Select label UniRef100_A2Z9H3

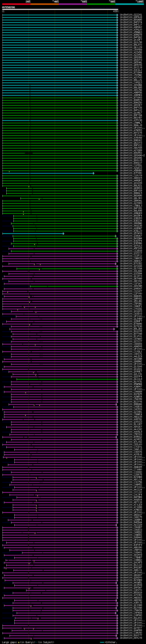pos(131,203)
